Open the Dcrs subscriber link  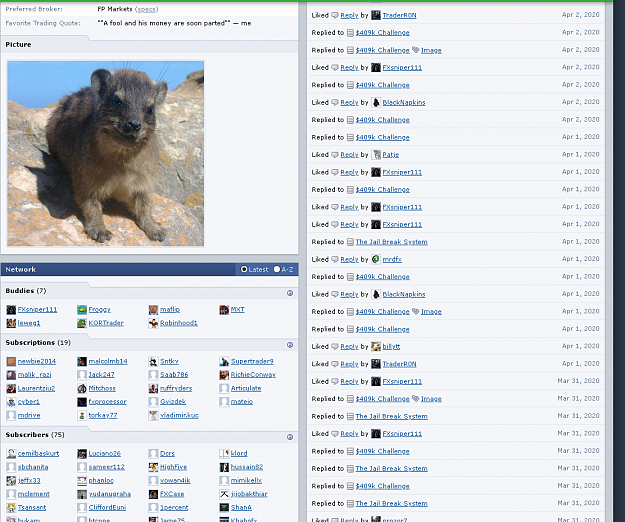[167, 453]
